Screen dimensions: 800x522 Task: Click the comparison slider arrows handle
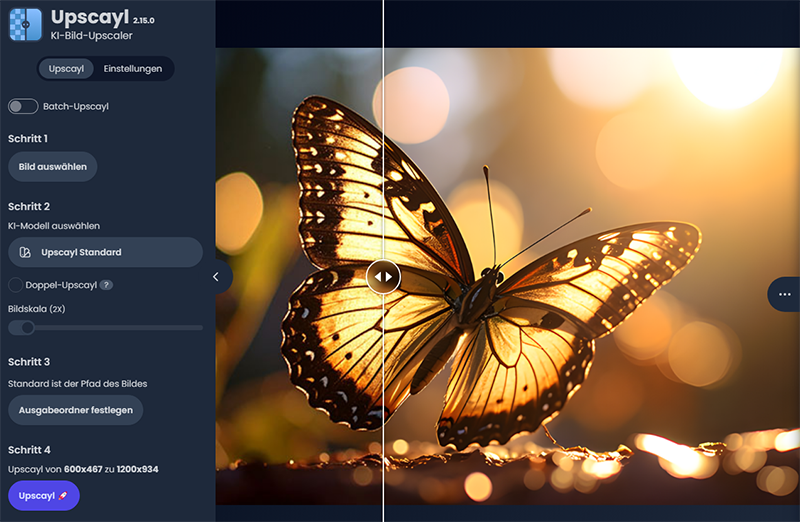pos(383,277)
